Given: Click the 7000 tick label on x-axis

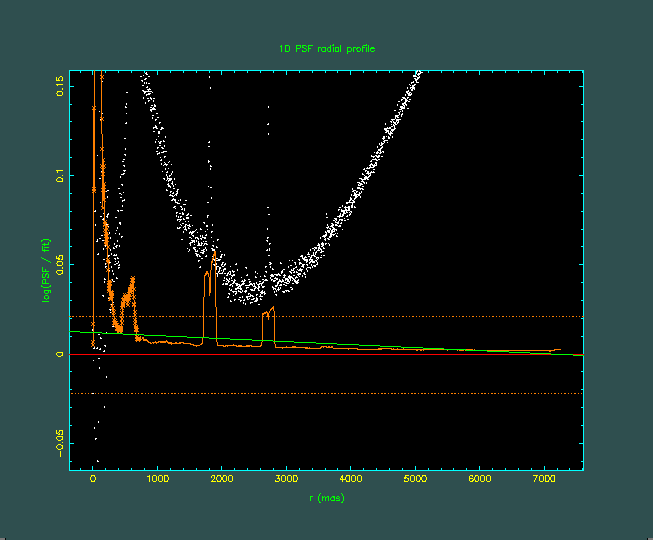Looking at the screenshot, I should coord(544,481).
